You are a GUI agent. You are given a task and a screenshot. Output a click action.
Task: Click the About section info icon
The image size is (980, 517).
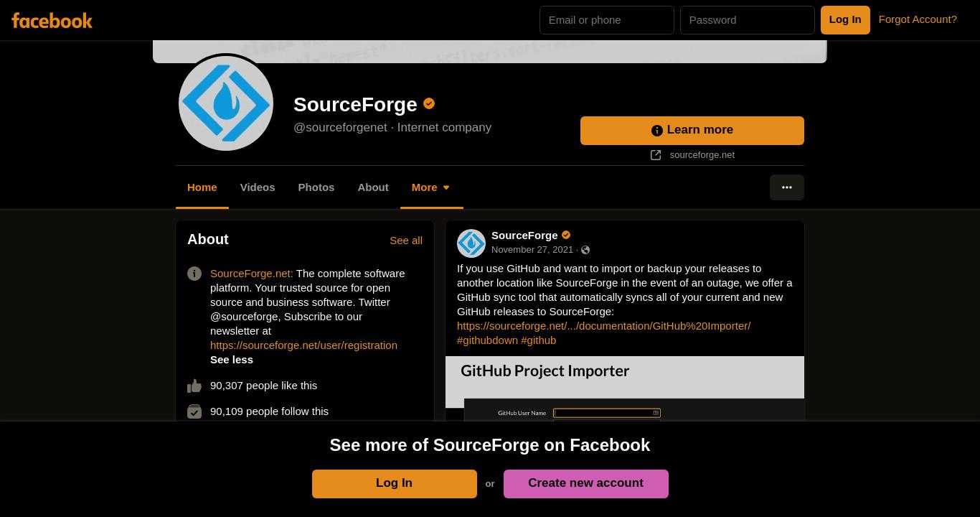tap(194, 274)
